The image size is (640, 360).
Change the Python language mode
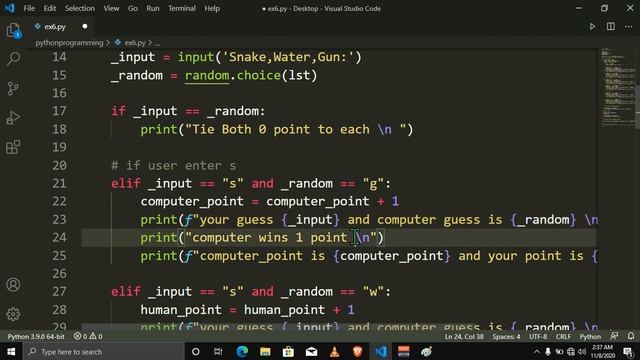(x=590, y=336)
